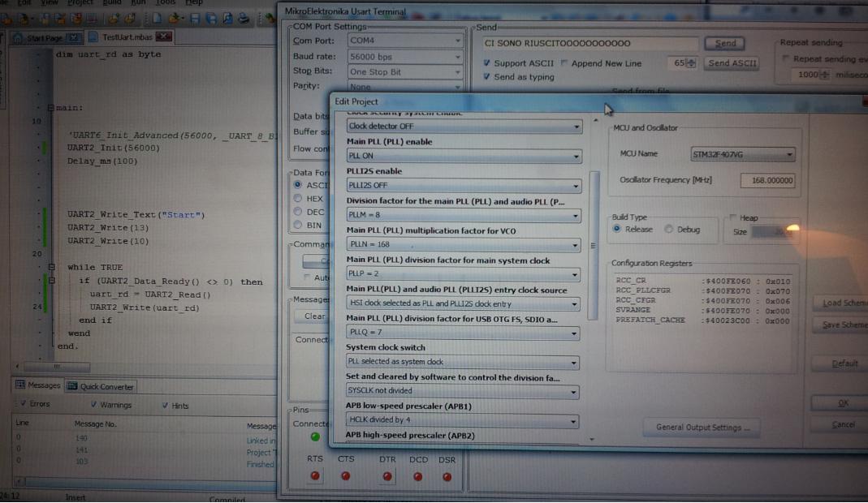The height and width of the screenshot is (503, 868).
Task: Open the HSI clock entry source dropdown
Action: (463, 303)
